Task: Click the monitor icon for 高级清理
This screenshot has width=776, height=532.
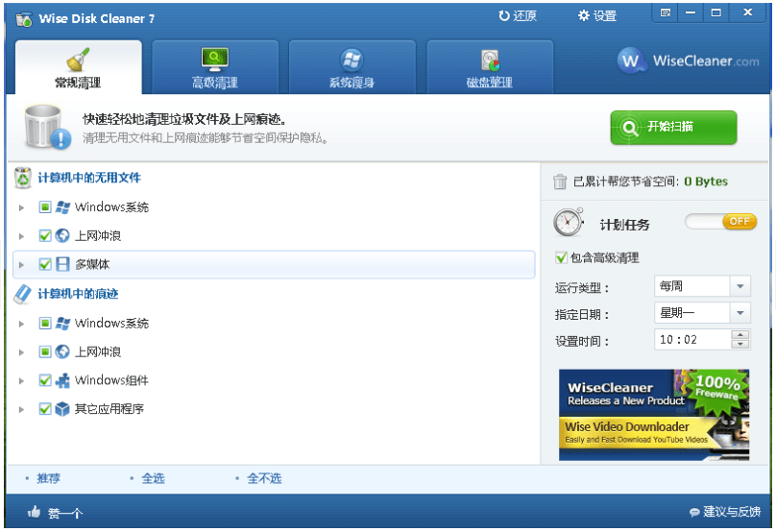Action: (214, 60)
